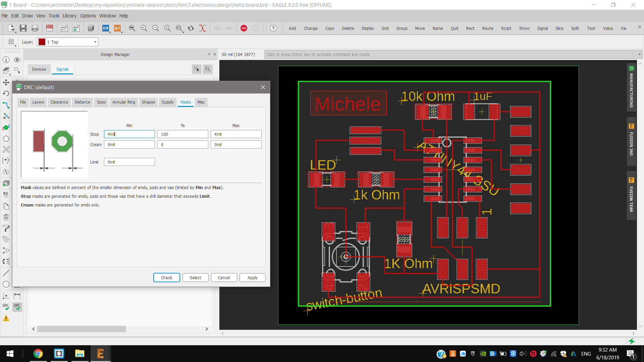
Task: Open Chrome from the Windows taskbar
Action: click(38, 354)
